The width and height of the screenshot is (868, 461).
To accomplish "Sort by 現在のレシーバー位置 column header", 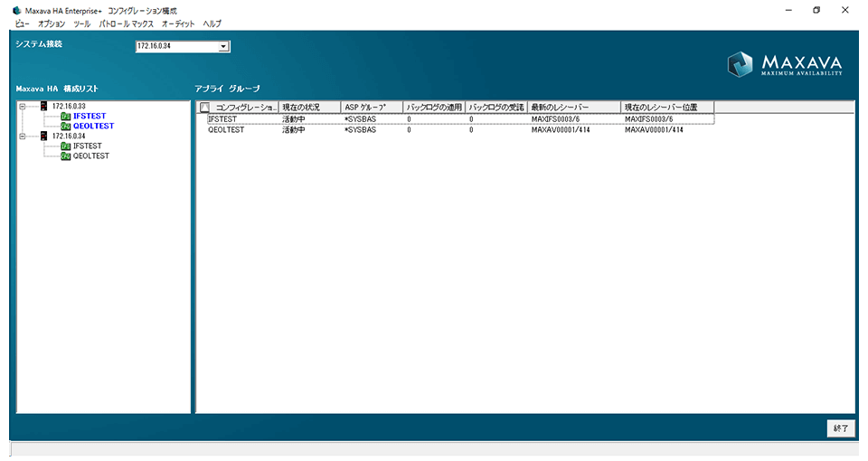I will (667, 108).
